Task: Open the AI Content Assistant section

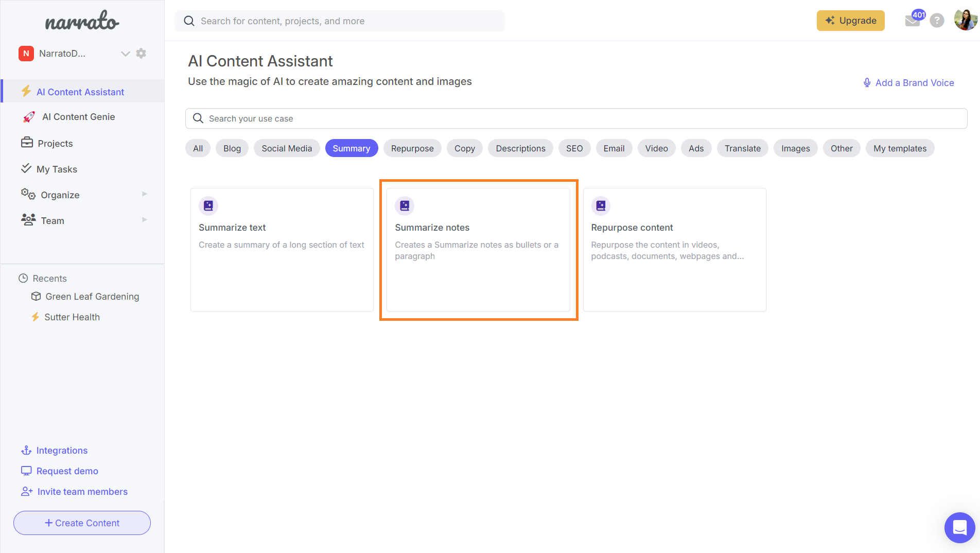Action: tap(80, 92)
